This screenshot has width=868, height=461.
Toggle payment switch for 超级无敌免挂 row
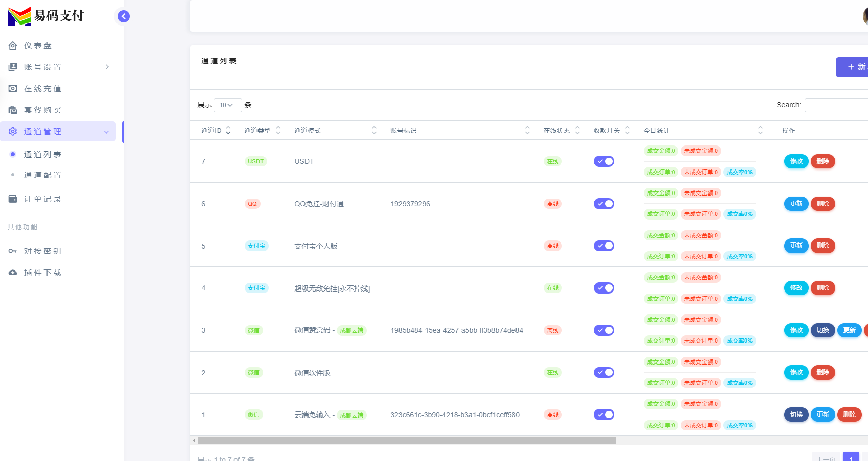point(603,288)
